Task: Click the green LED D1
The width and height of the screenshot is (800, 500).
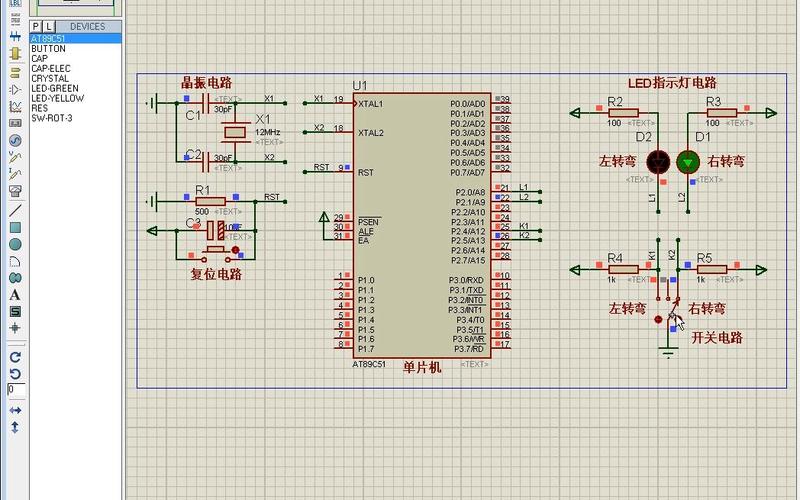Action: tap(688, 162)
